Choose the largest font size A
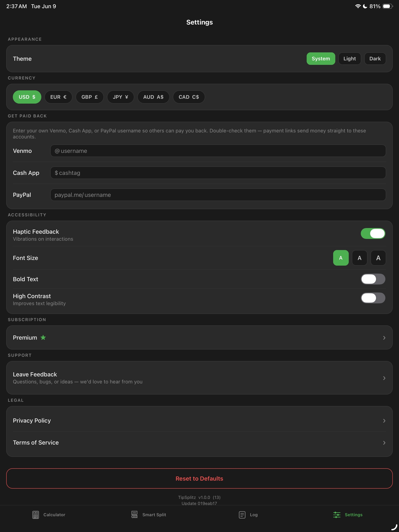Screen dimensions: 399x532 click(378, 258)
